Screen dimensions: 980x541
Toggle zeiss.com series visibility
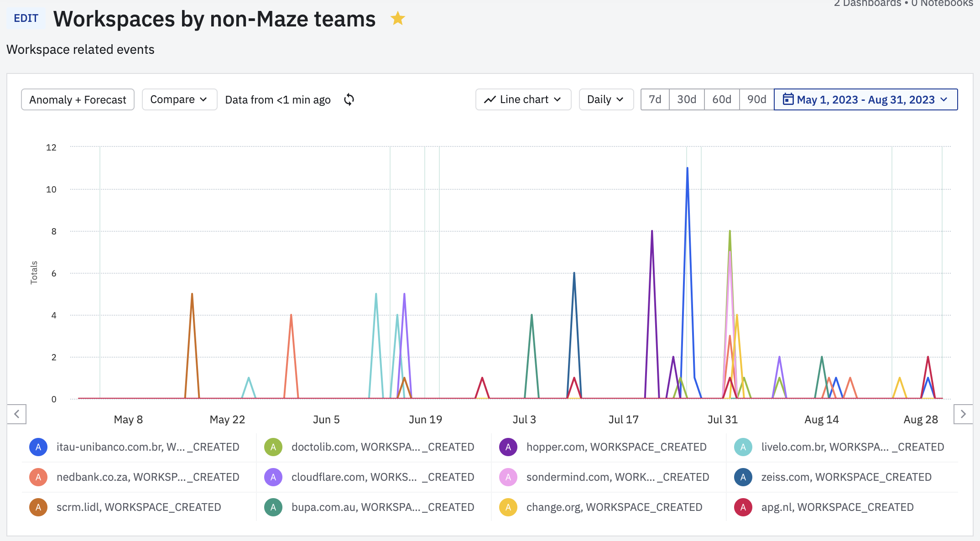pyautogui.click(x=846, y=477)
